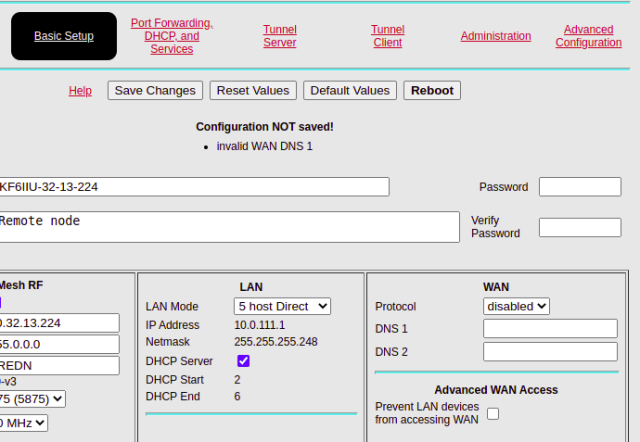Click the Mesh RF IP address field
This screenshot has width=640, height=442.
59,323
